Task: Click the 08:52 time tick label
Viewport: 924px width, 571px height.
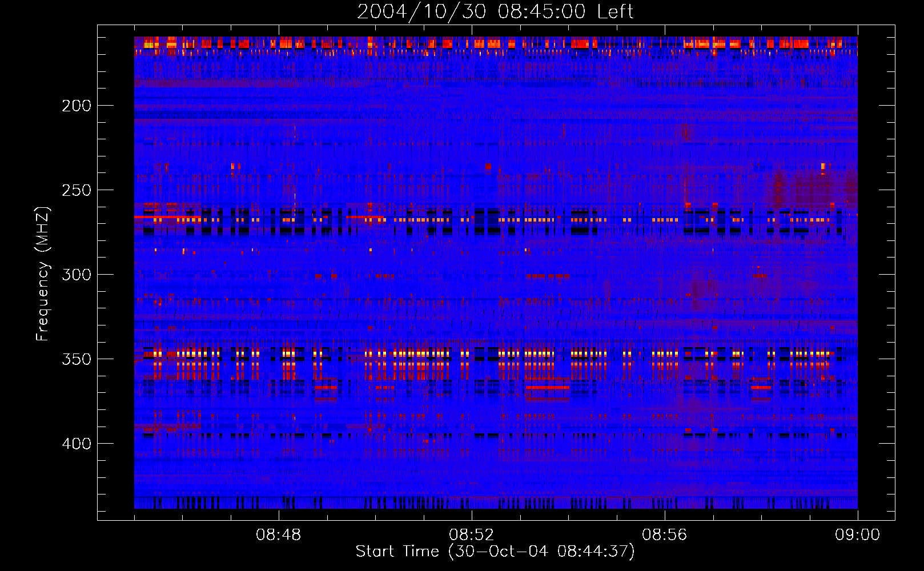Action: 472,535
